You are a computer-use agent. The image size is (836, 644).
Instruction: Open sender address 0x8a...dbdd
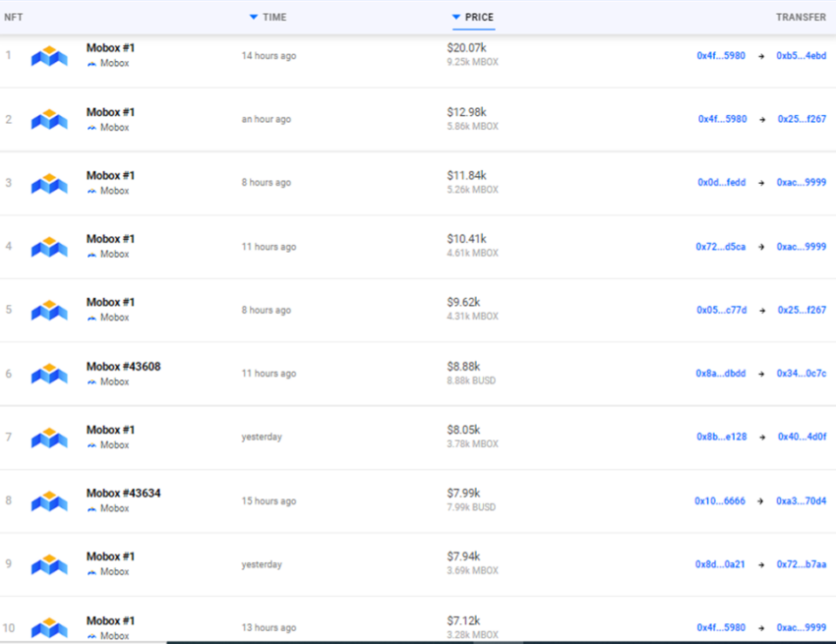[x=720, y=374]
